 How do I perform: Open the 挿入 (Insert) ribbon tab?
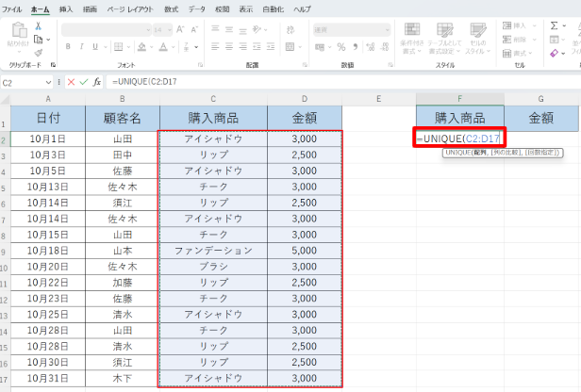(x=66, y=8)
